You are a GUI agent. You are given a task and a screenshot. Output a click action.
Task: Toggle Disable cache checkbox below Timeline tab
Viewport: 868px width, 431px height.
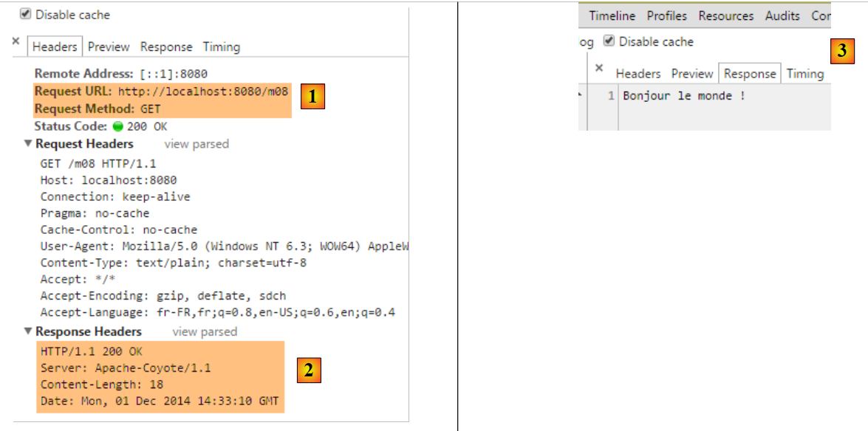[x=609, y=41]
